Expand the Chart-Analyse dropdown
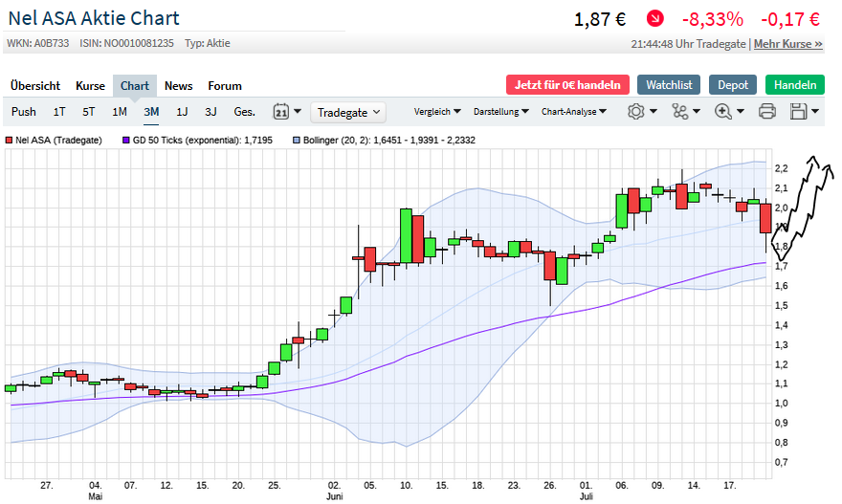This screenshot has width=842, height=504. (x=574, y=112)
